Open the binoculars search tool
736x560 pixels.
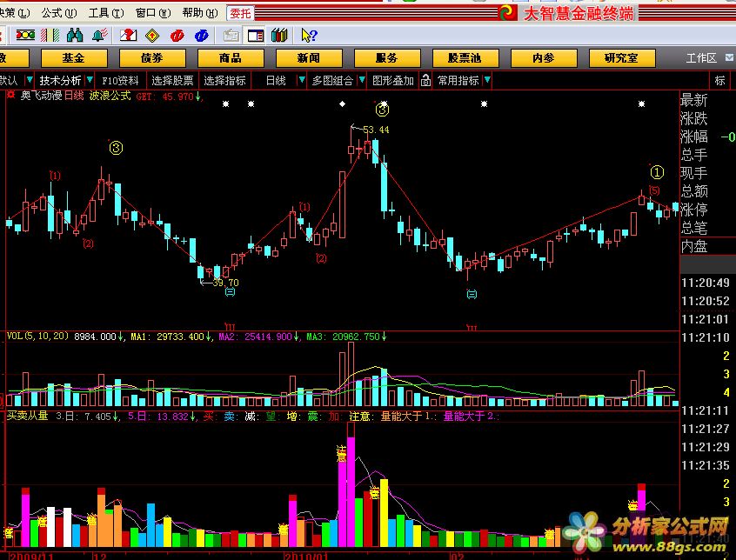pyautogui.click(x=75, y=35)
